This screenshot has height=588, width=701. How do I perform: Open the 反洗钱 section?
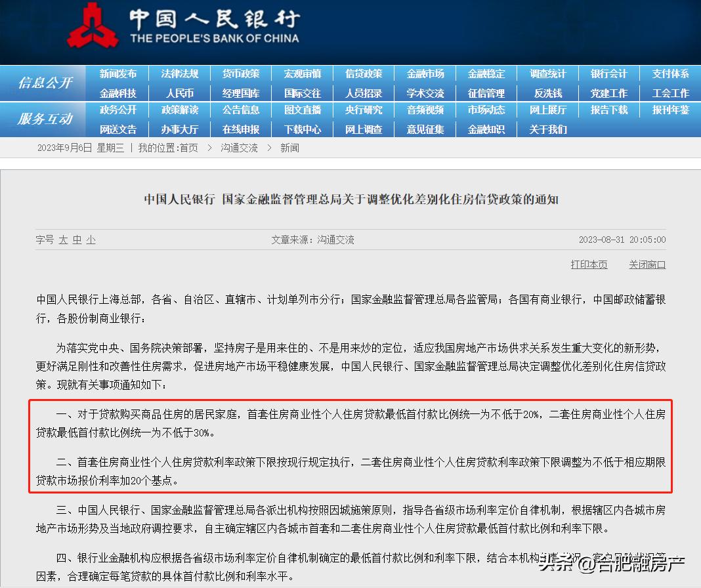pos(547,93)
